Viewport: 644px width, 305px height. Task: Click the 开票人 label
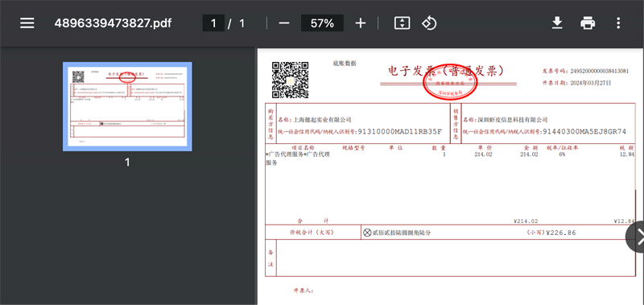pos(303,291)
